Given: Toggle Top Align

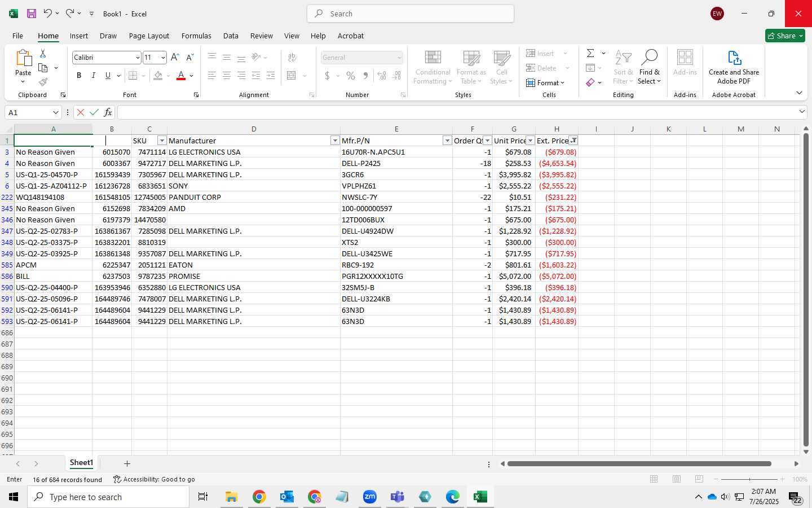Looking at the screenshot, I should (212, 57).
